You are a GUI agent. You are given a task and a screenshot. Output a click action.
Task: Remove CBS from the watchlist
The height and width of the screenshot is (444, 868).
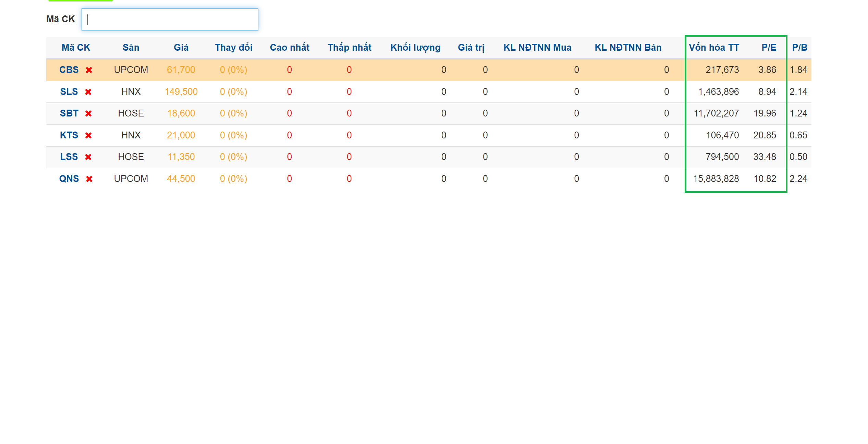(89, 70)
